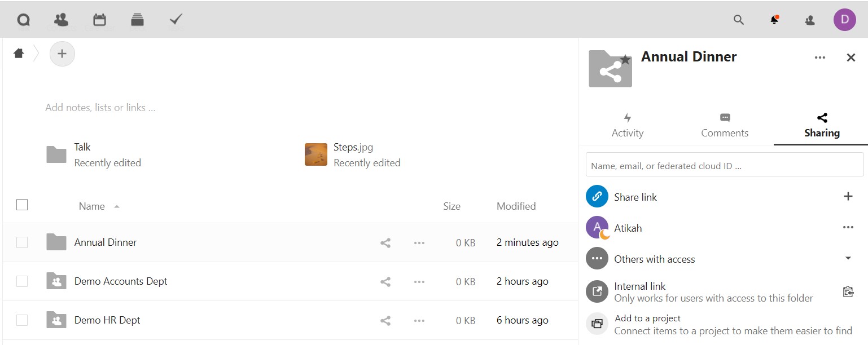868x345 pixels.
Task: Open the Deck app icon
Action: (x=137, y=20)
